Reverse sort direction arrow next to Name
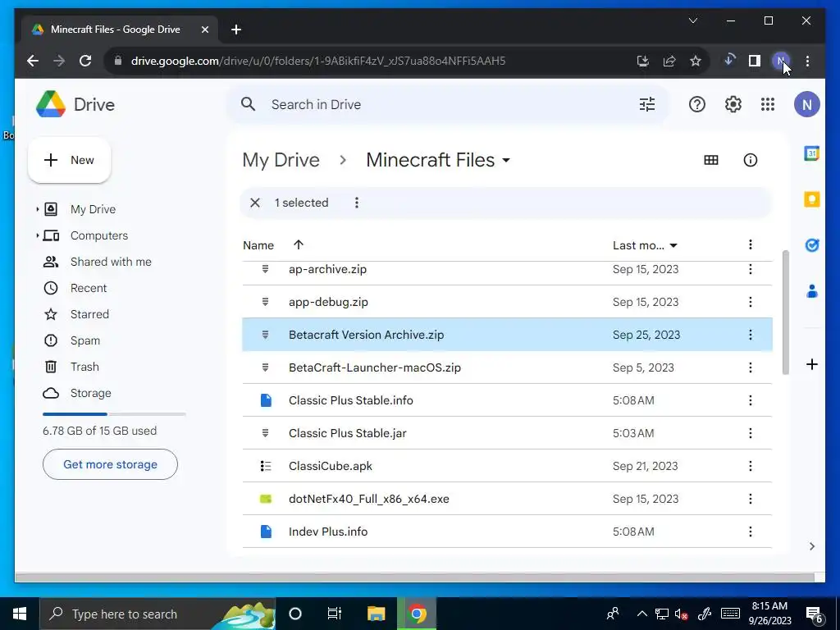Viewport: 840px width, 630px height. click(299, 244)
